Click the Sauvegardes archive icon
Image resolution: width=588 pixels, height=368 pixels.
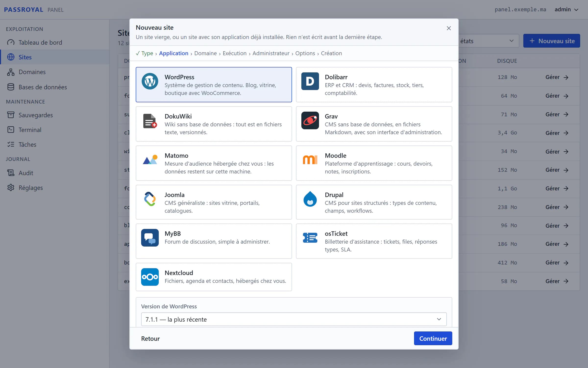11,115
